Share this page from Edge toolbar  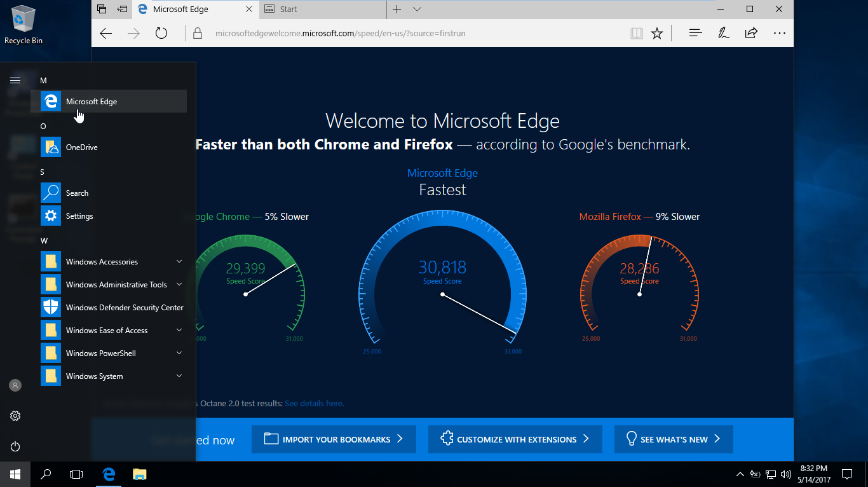click(751, 32)
